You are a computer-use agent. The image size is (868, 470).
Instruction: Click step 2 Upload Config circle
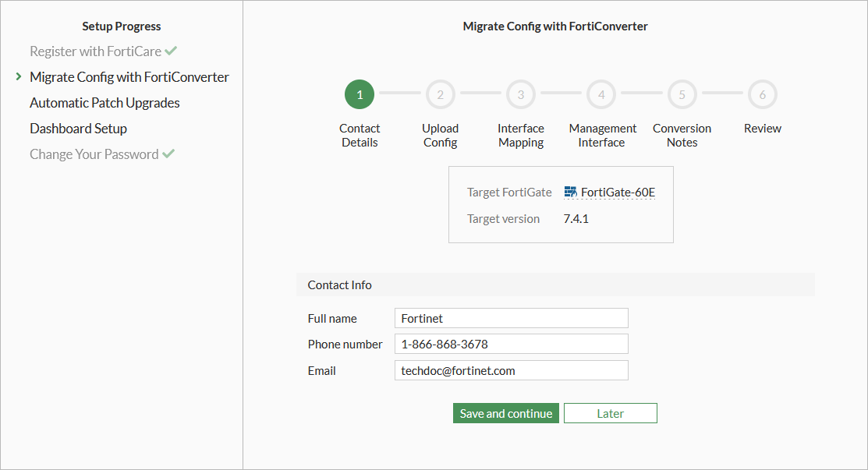(440, 95)
